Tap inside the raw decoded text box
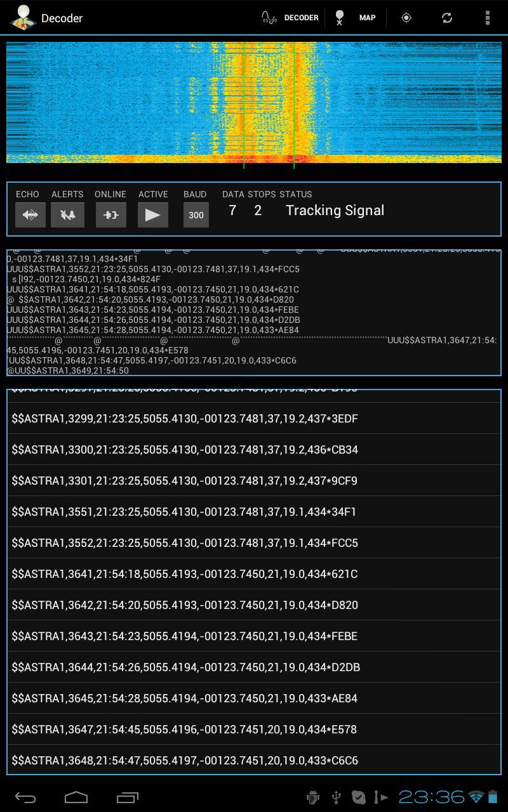The image size is (508, 812). click(254, 312)
